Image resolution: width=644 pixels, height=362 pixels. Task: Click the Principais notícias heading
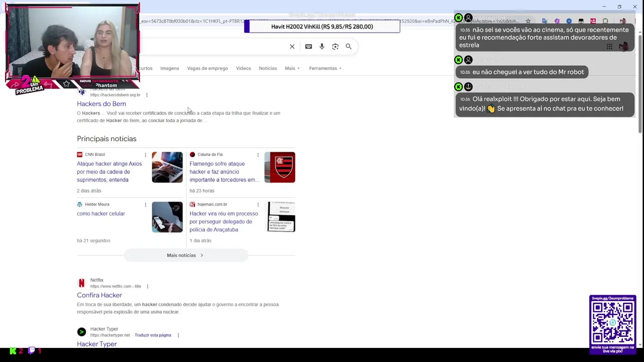coord(107,139)
